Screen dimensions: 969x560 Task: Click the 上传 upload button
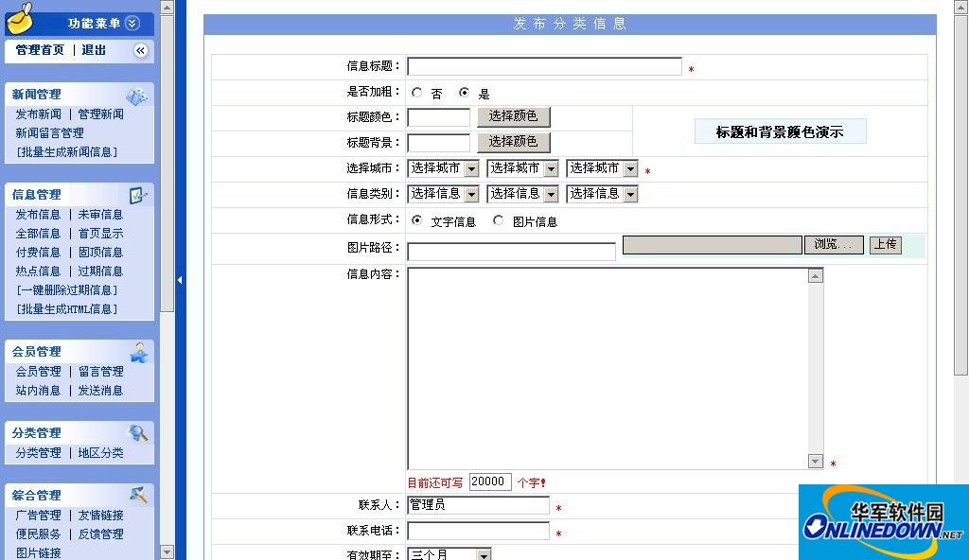tap(886, 245)
